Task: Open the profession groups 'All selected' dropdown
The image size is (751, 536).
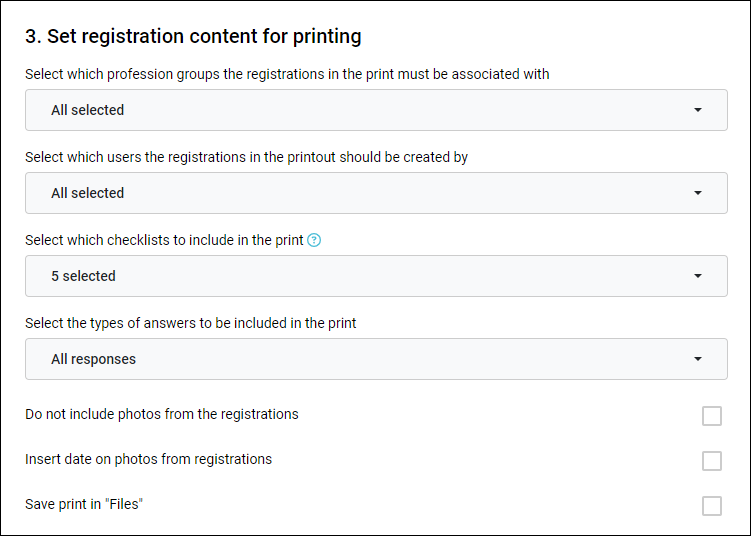Action: tap(376, 110)
